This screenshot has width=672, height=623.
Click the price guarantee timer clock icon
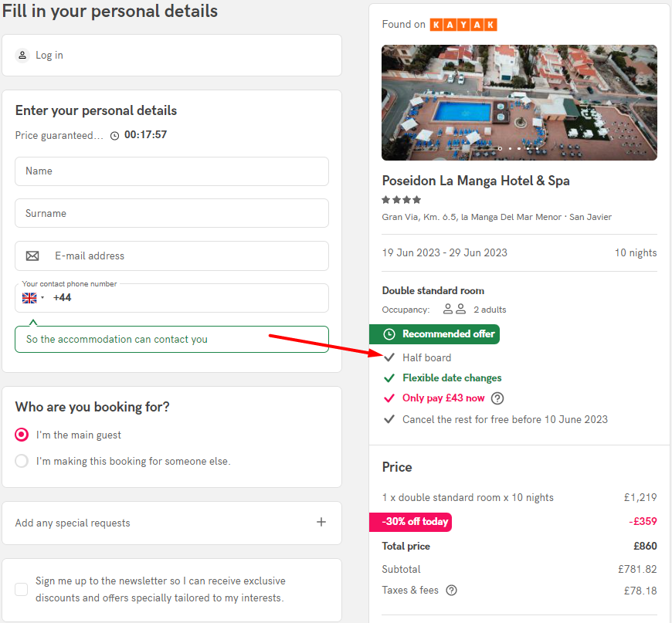click(x=115, y=136)
